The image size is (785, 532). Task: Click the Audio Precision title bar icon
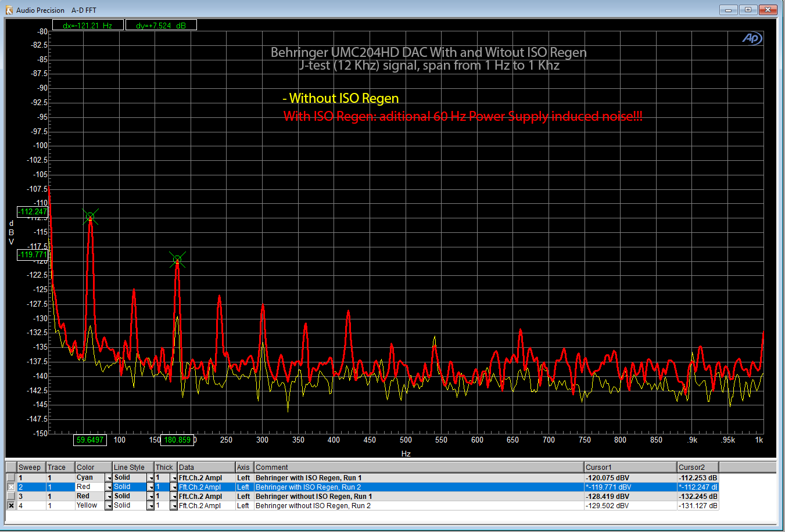tap(9, 10)
